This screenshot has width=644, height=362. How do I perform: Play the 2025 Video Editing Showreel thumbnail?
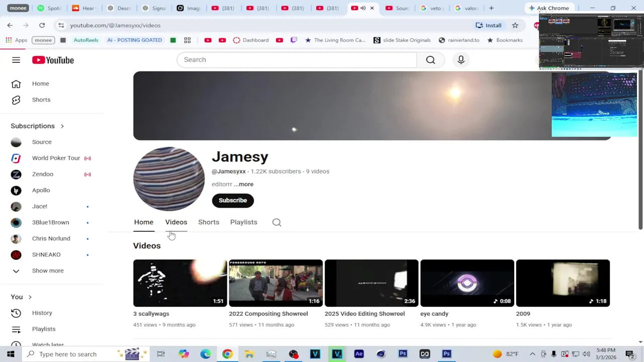[x=371, y=283]
